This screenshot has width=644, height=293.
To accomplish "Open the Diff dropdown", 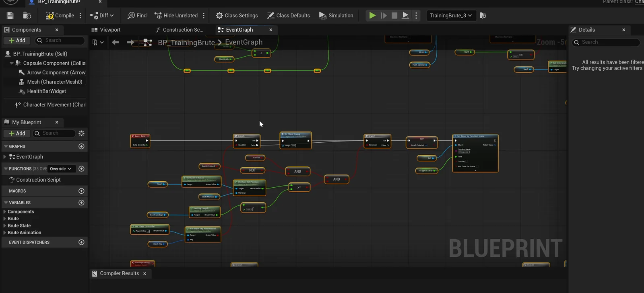I will point(102,16).
